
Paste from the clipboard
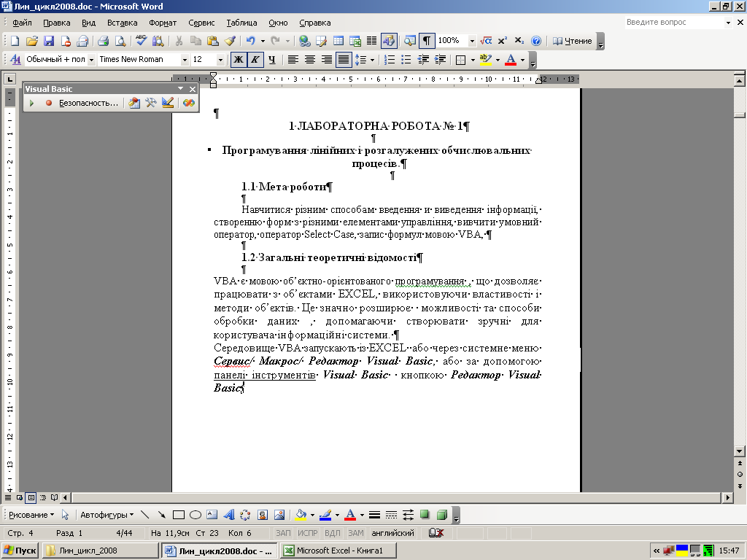212,42
